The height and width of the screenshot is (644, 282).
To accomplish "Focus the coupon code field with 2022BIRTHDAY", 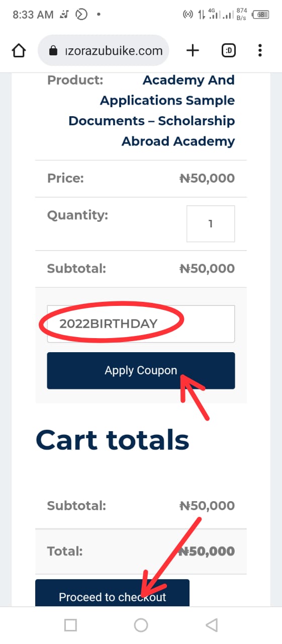I will coord(141,324).
